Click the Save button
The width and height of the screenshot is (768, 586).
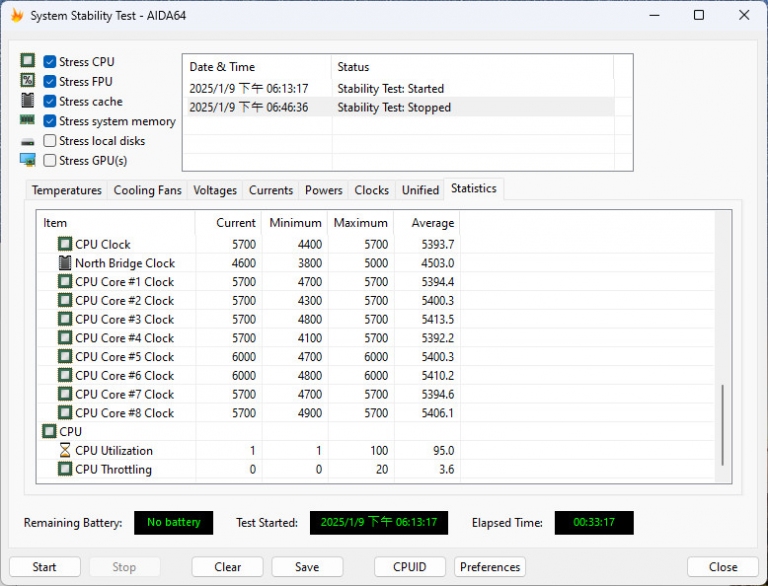307,567
